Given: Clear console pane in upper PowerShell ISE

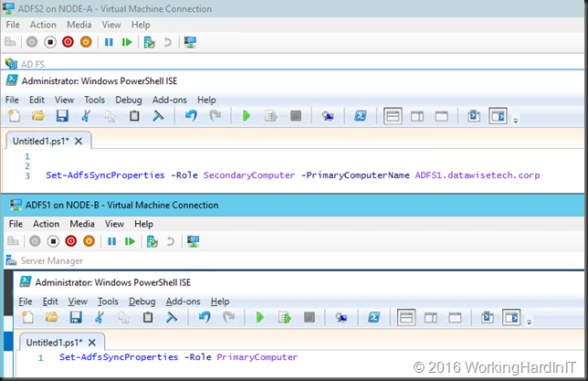Looking at the screenshot, I should pyautogui.click(x=158, y=116).
